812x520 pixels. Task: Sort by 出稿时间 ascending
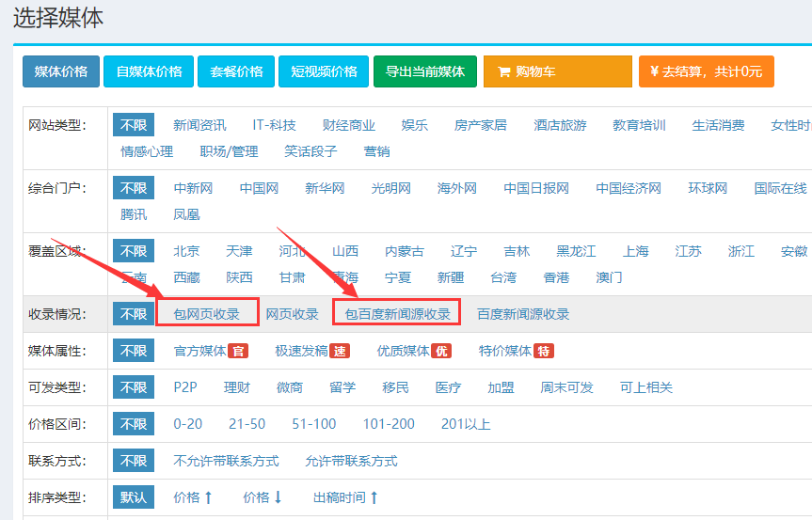[x=345, y=497]
